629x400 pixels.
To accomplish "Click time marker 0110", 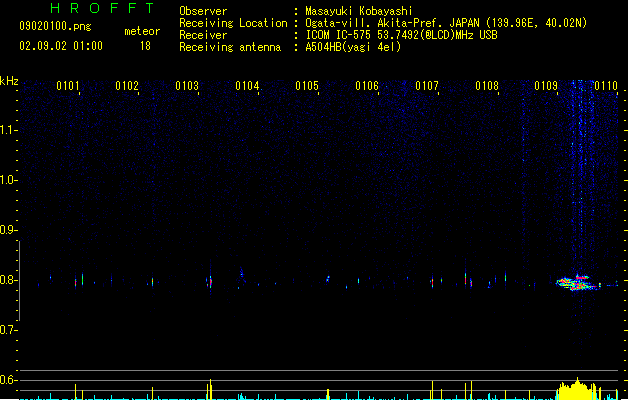I will pyautogui.click(x=606, y=86).
